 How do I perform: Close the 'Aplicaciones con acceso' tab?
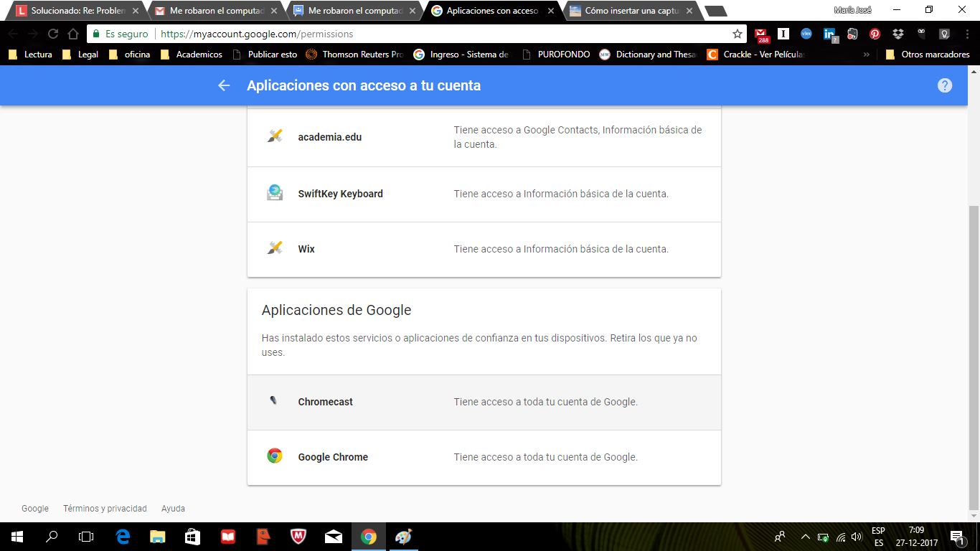pyautogui.click(x=551, y=11)
